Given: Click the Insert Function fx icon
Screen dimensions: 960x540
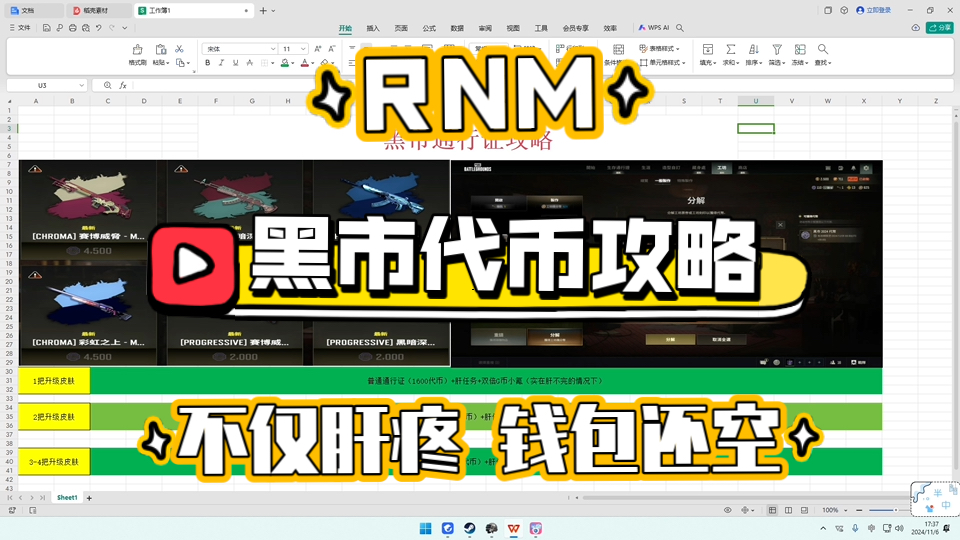Looking at the screenshot, I should (123, 85).
